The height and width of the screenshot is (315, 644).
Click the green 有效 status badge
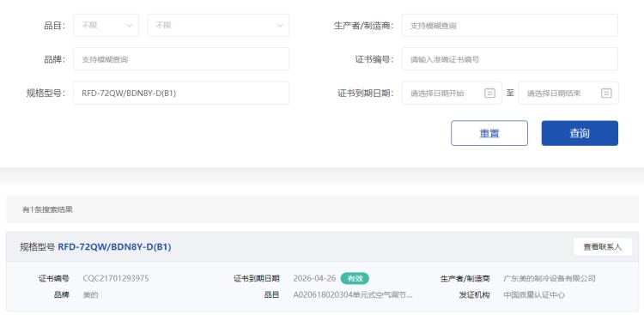355,278
